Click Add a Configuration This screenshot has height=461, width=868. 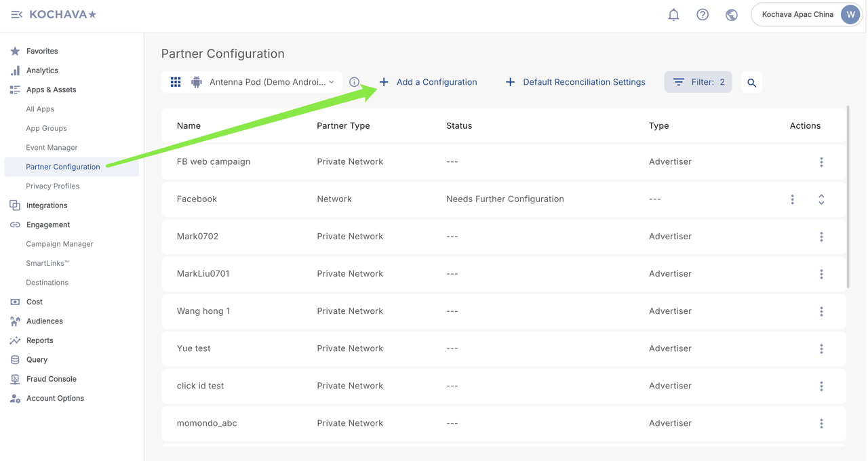coord(428,82)
